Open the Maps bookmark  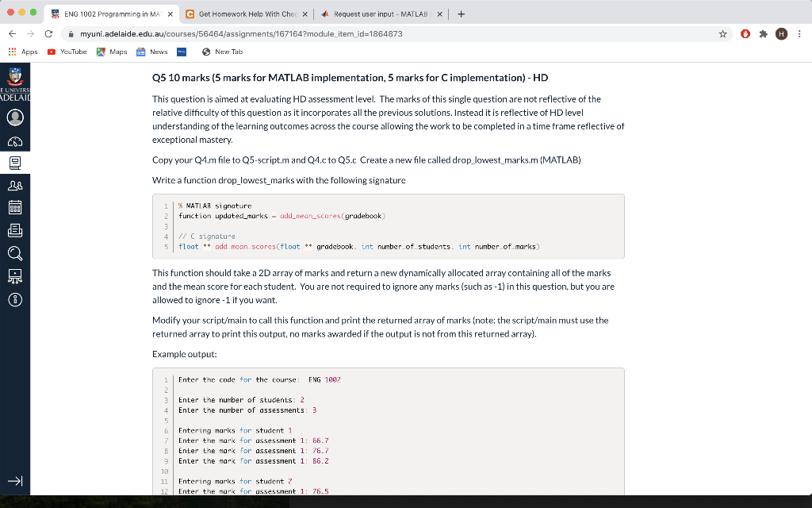click(x=112, y=52)
